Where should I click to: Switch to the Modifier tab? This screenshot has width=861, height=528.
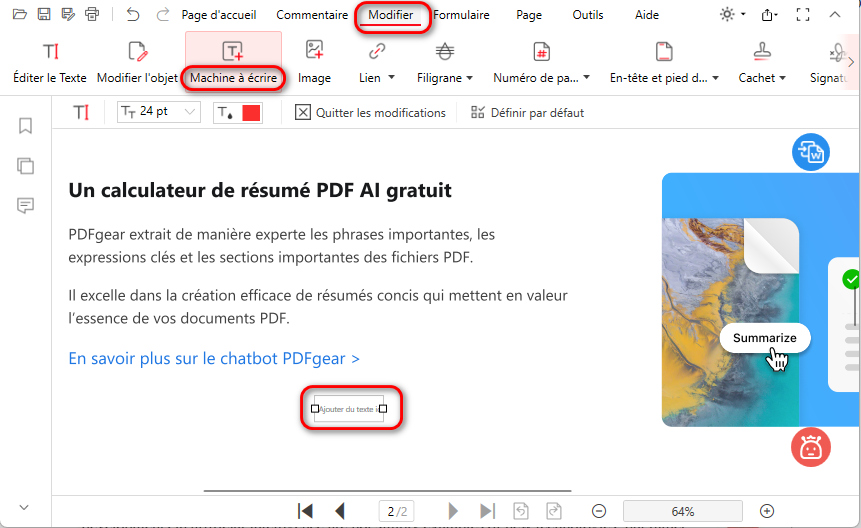click(x=390, y=15)
